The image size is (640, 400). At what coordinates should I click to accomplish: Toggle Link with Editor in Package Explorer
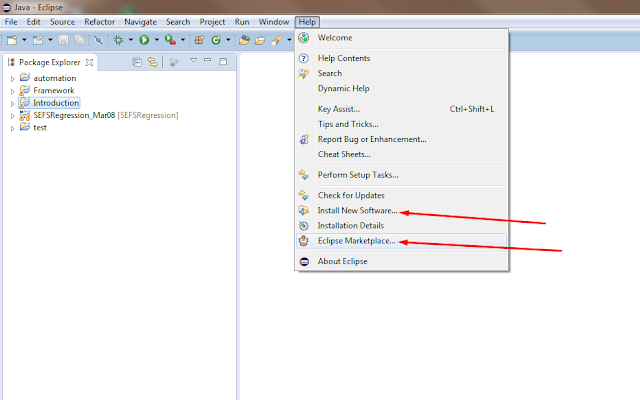click(x=152, y=62)
